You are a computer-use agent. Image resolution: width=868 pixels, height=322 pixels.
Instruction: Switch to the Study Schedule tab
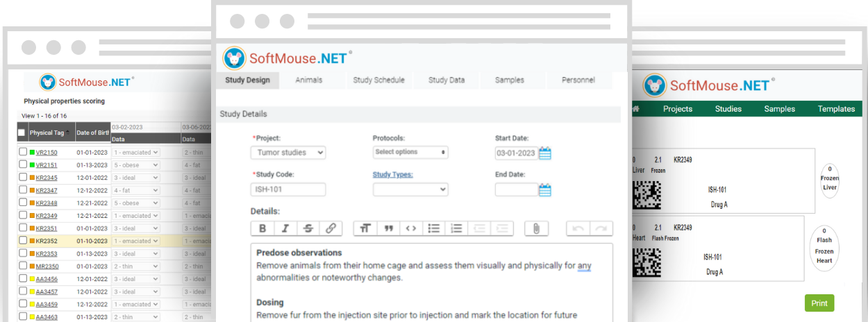click(378, 80)
